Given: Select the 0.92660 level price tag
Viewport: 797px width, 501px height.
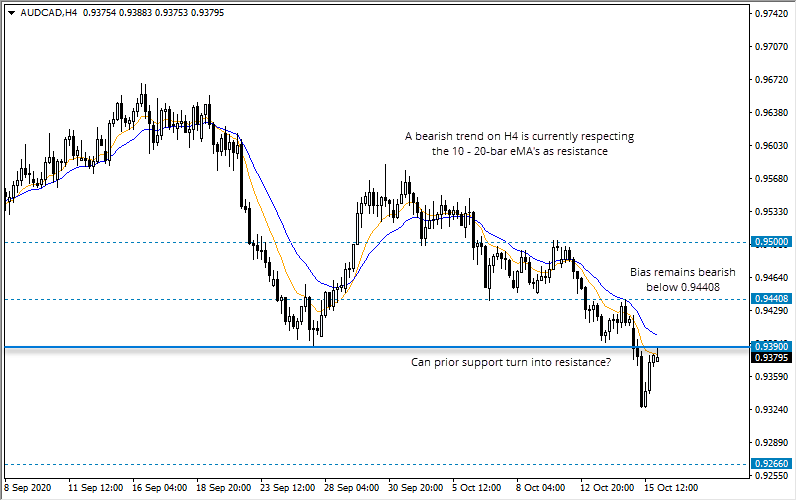Looking at the screenshot, I should [x=773, y=464].
